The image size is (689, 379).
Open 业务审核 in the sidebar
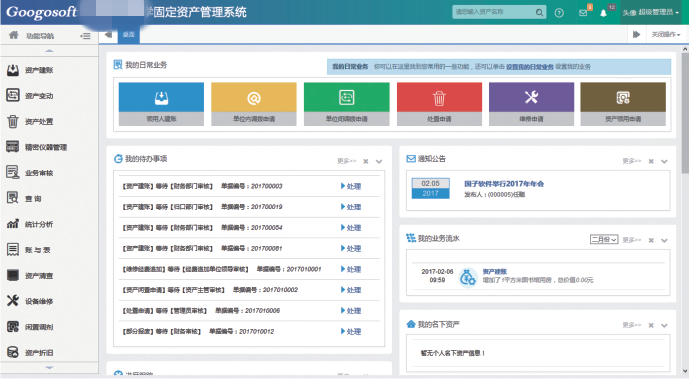click(x=39, y=173)
